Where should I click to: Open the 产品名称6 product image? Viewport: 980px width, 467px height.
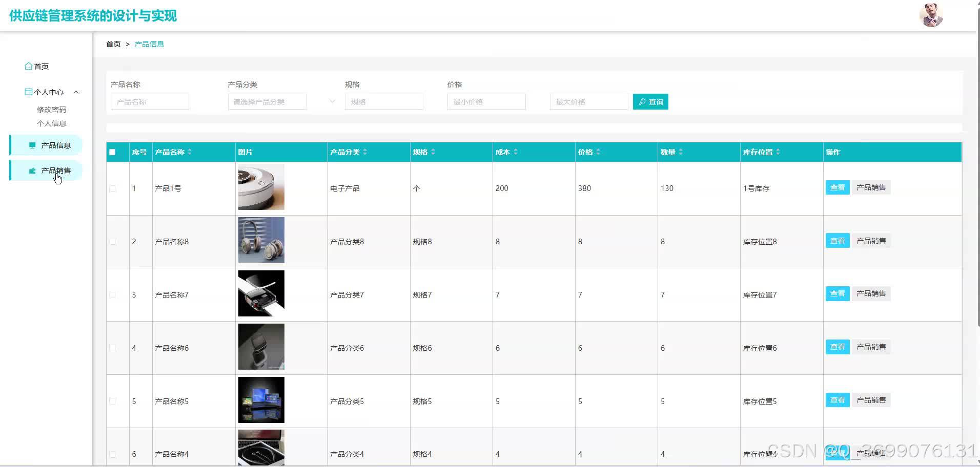coord(261,347)
